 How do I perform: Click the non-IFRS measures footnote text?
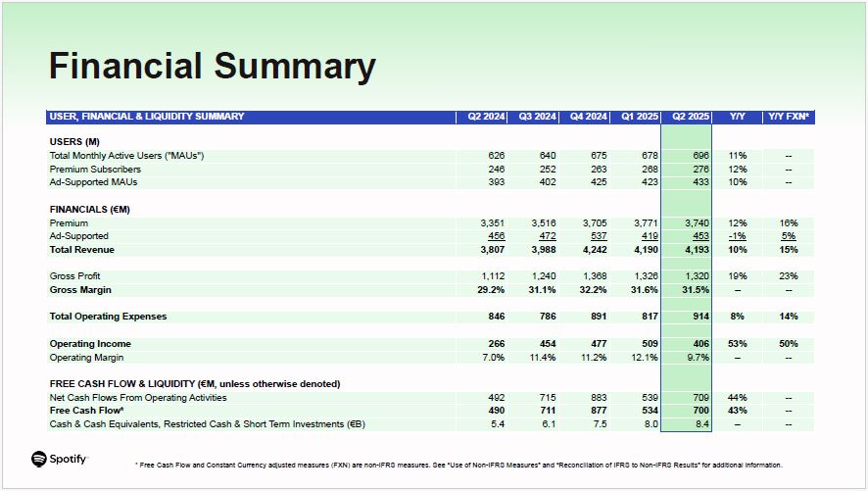[458, 465]
